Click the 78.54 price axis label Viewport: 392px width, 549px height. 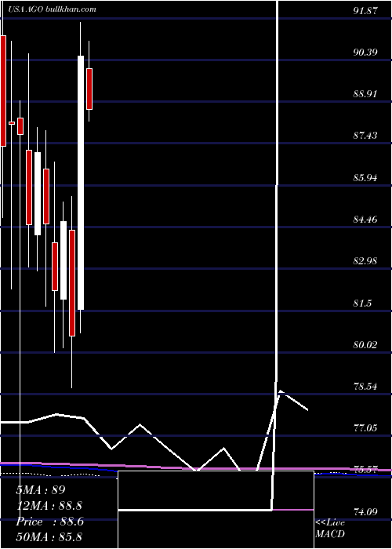pyautogui.click(x=365, y=387)
